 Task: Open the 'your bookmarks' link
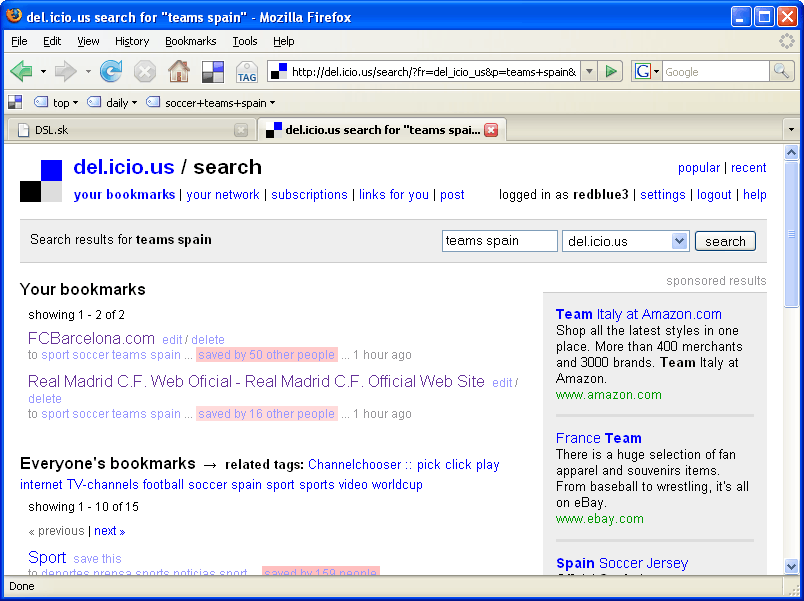tap(125, 194)
